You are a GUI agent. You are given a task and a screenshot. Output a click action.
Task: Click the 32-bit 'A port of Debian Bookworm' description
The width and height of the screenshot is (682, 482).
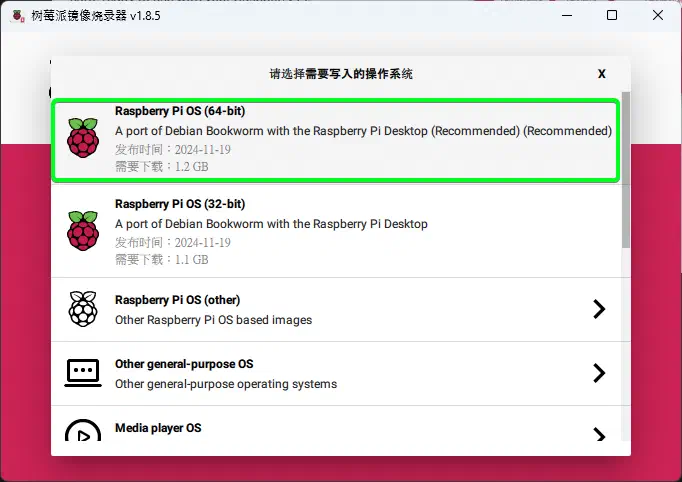click(x=271, y=224)
